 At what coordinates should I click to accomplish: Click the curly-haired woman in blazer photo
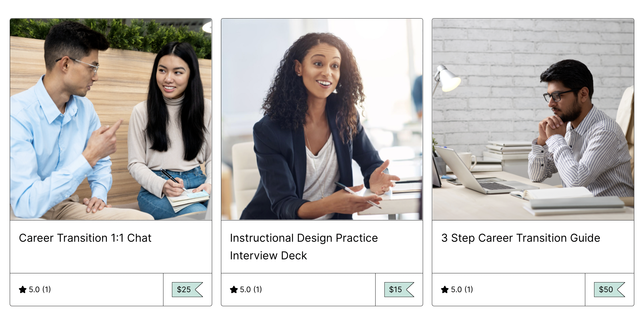[322, 119]
